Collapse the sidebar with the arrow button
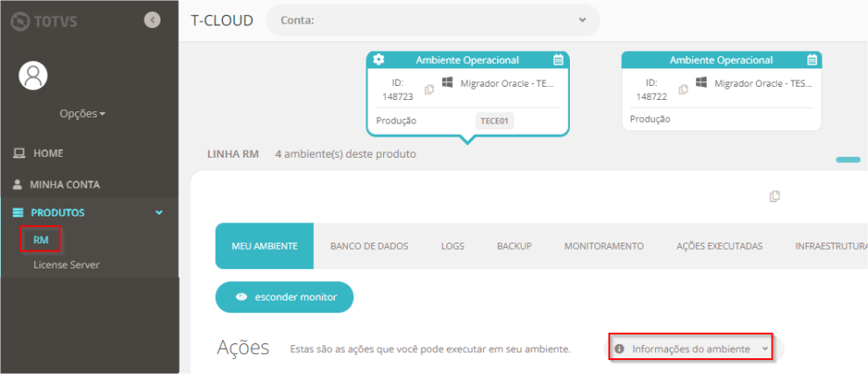This screenshot has height=374, width=868. coord(152,20)
